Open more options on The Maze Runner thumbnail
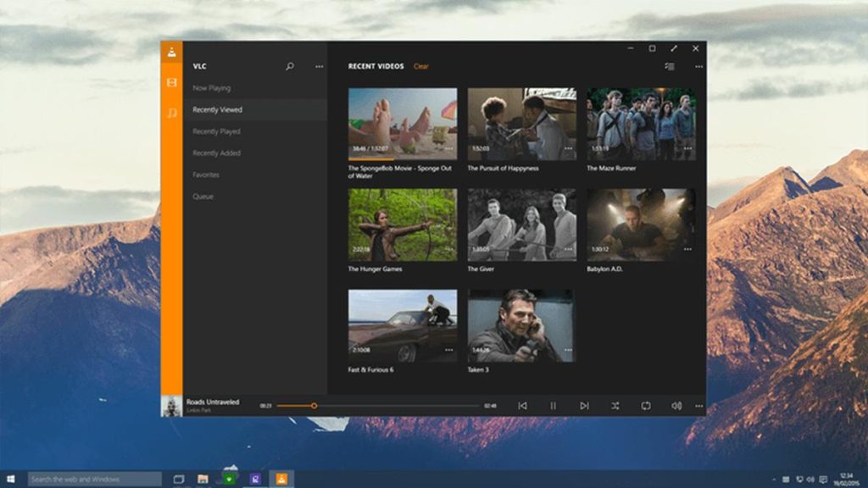 pos(687,149)
